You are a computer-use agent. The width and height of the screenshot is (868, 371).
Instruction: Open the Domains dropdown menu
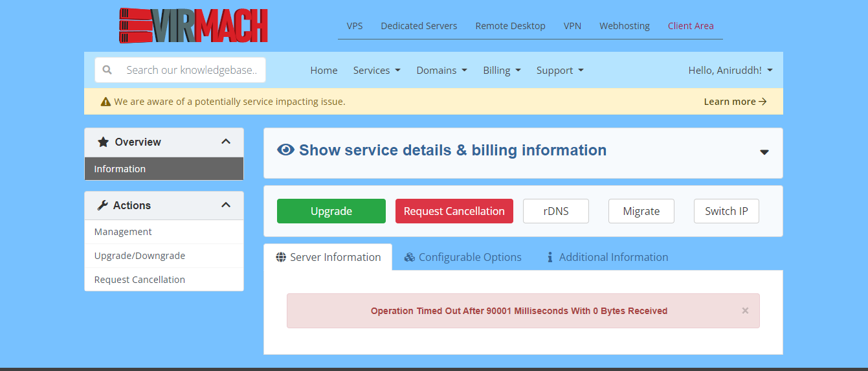(x=441, y=70)
